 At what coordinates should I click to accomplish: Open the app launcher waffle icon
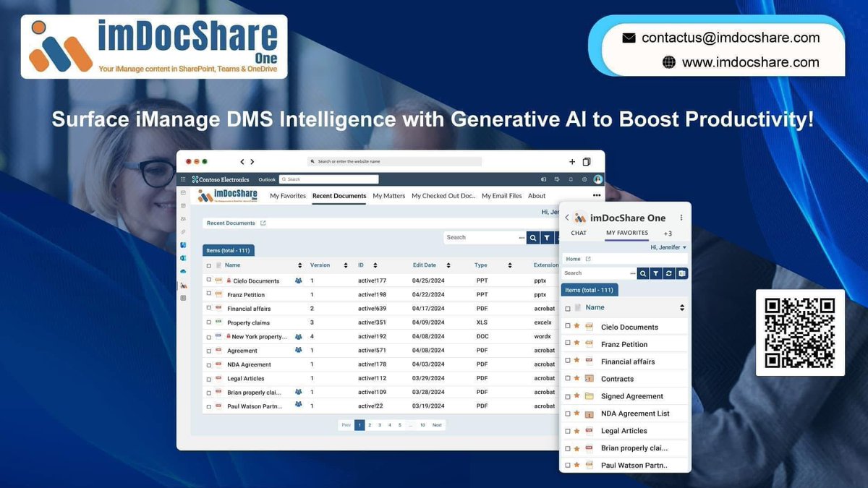pos(183,179)
